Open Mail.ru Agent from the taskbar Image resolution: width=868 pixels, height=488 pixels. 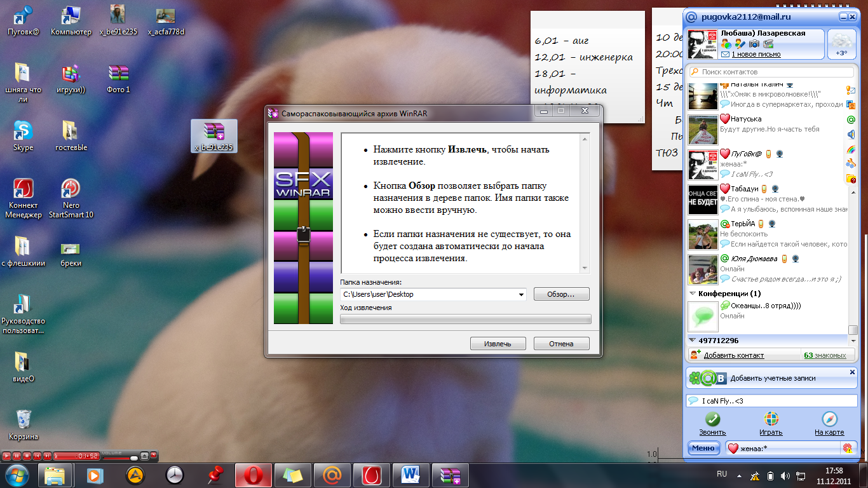click(x=332, y=475)
